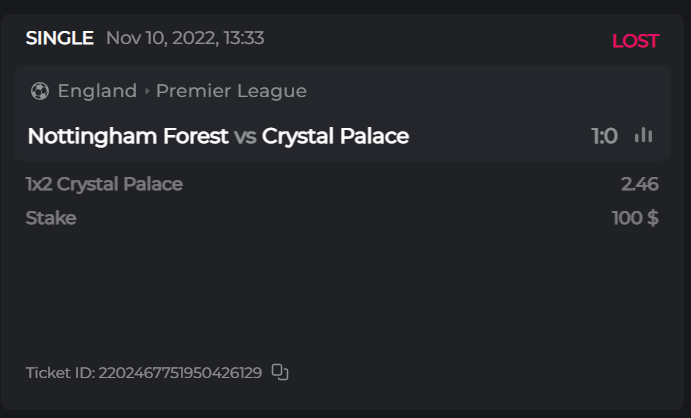Open the England country link
Image resolution: width=691 pixels, height=418 pixels.
pyautogui.click(x=97, y=91)
